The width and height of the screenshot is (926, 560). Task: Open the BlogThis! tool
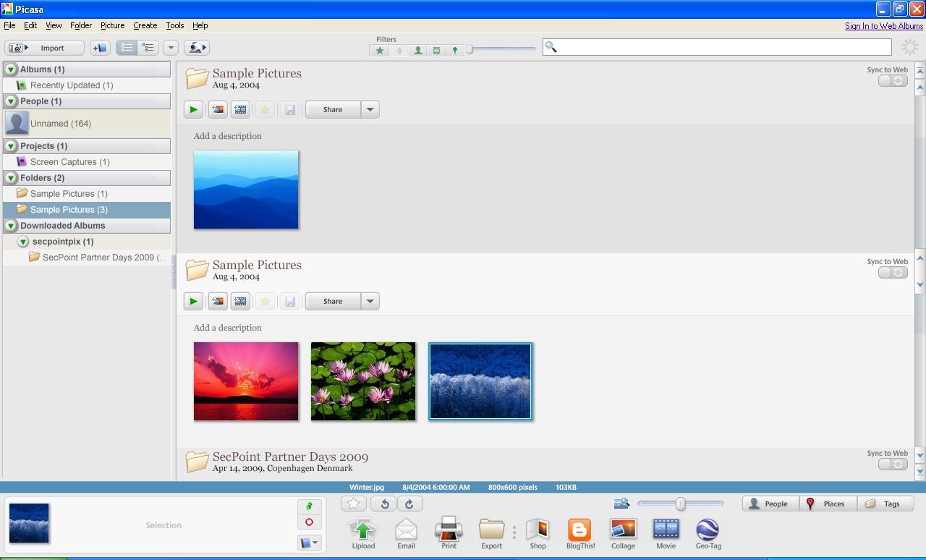pyautogui.click(x=579, y=533)
